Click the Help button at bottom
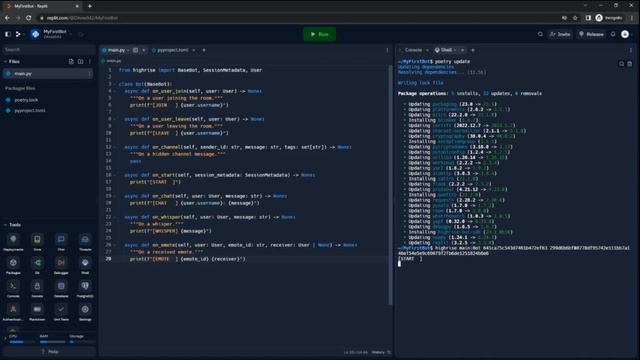 (x=49, y=352)
